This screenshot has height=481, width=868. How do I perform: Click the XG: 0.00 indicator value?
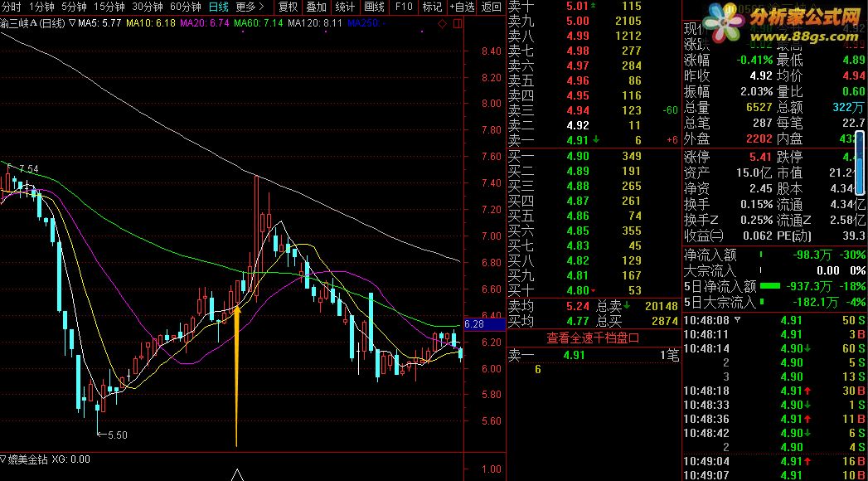[70, 459]
